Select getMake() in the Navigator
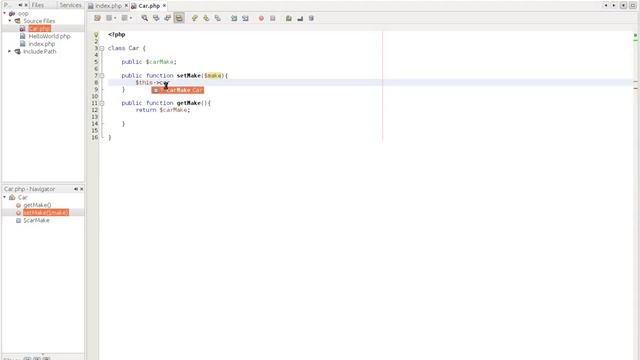The height and width of the screenshot is (360, 640). [37, 205]
